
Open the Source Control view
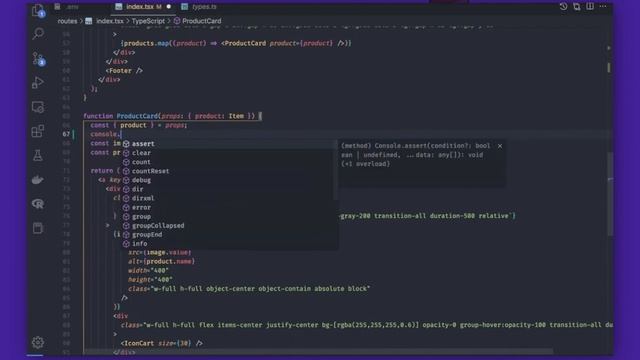(x=38, y=59)
